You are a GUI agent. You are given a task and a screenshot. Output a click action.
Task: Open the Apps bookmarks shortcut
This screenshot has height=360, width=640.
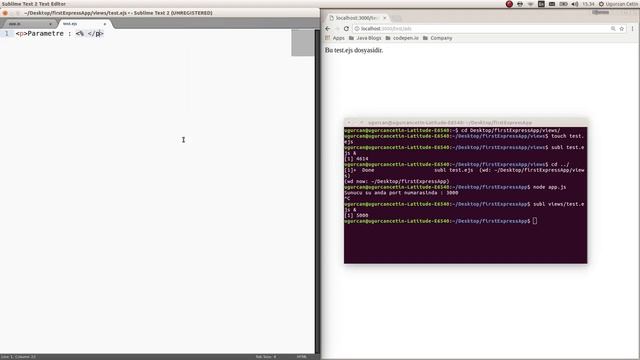335,38
